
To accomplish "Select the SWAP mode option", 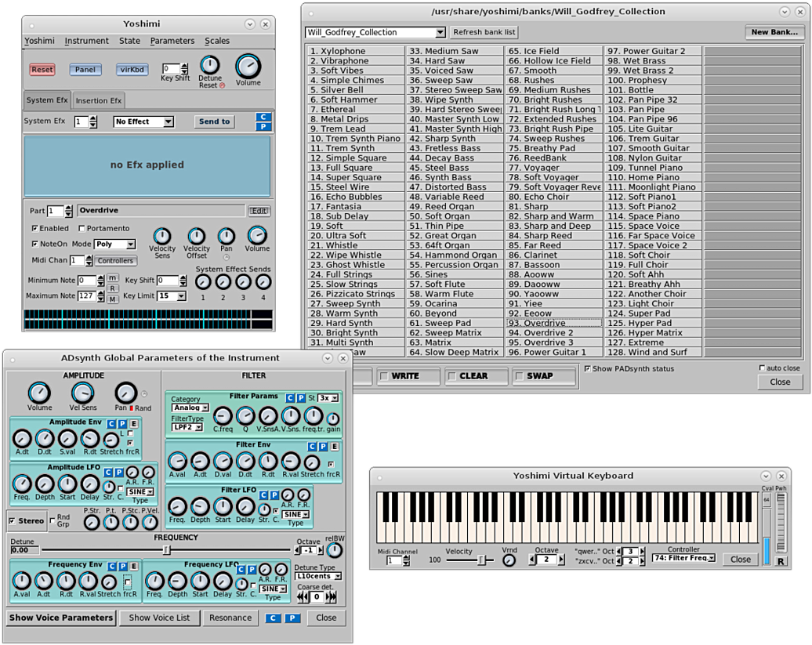I will [x=544, y=376].
